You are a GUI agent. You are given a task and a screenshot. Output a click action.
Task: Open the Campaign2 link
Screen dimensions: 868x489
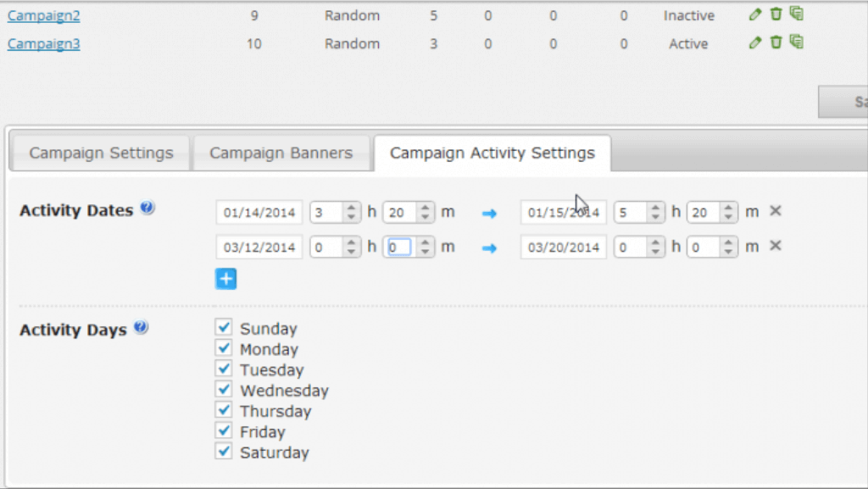[44, 15]
